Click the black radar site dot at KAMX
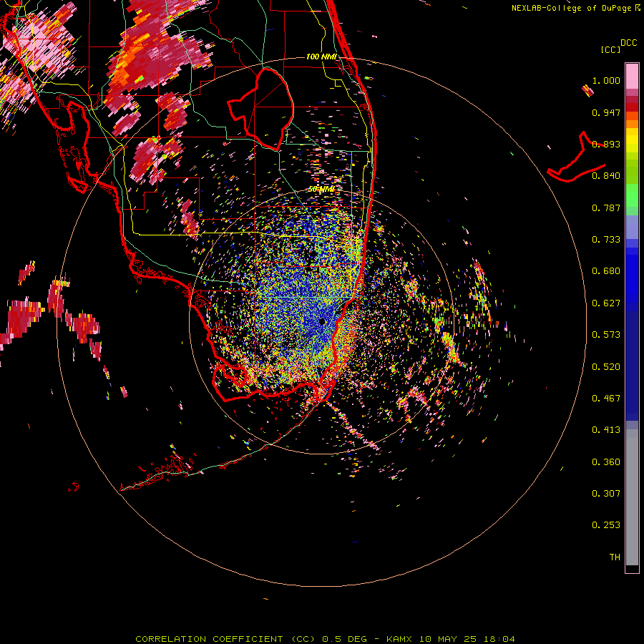Screen dimensions: 644x644 coord(322,321)
